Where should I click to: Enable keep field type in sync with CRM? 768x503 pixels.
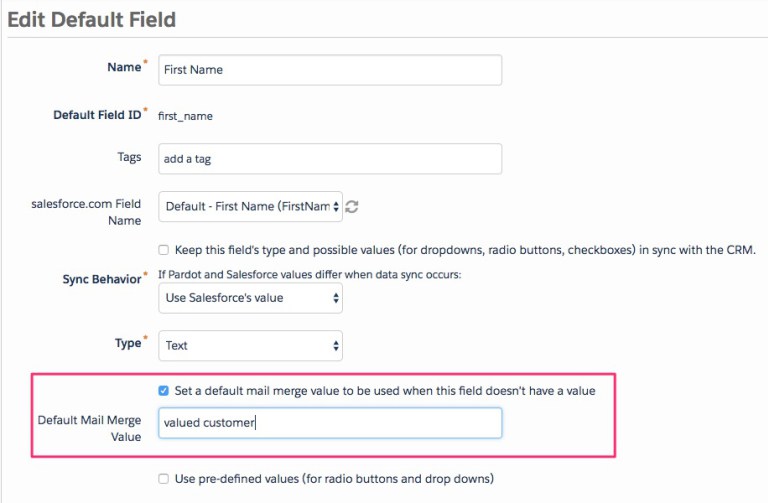click(x=164, y=250)
